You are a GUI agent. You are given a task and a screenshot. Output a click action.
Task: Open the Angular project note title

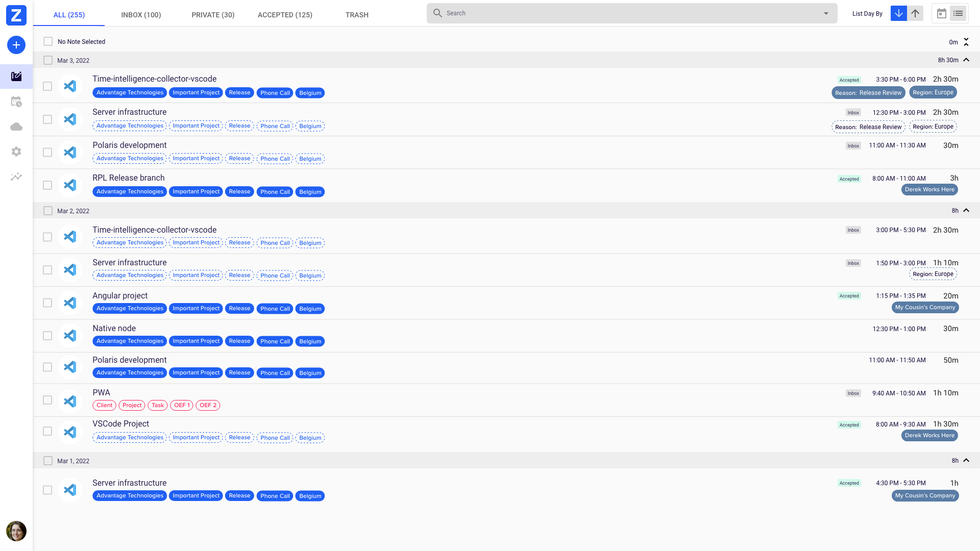pos(120,296)
